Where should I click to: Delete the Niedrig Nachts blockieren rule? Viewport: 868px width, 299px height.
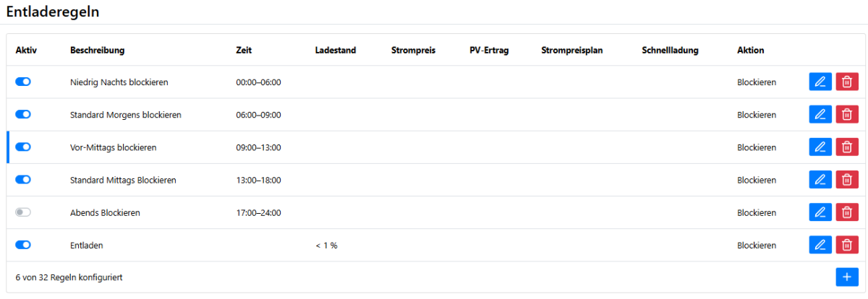pos(847,82)
